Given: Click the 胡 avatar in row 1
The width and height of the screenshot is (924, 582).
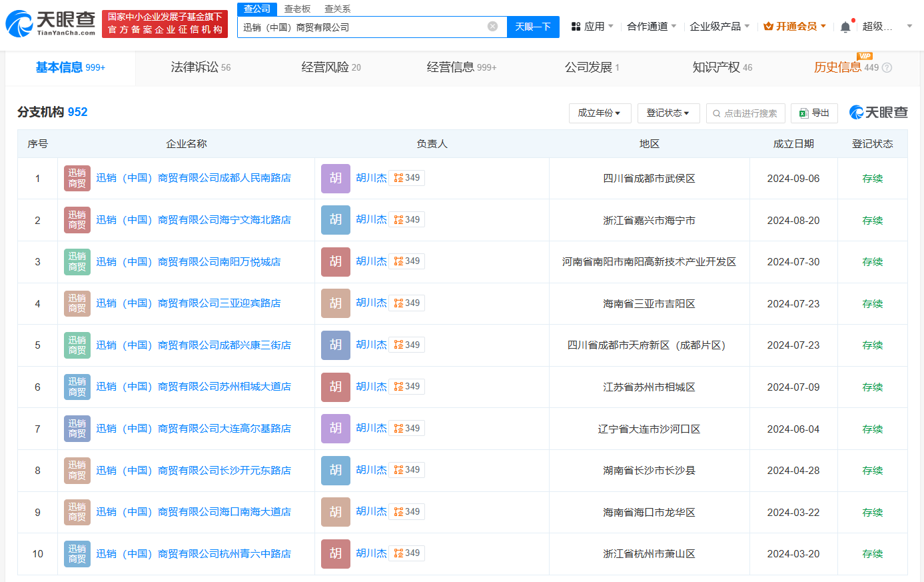Looking at the screenshot, I should [x=335, y=178].
